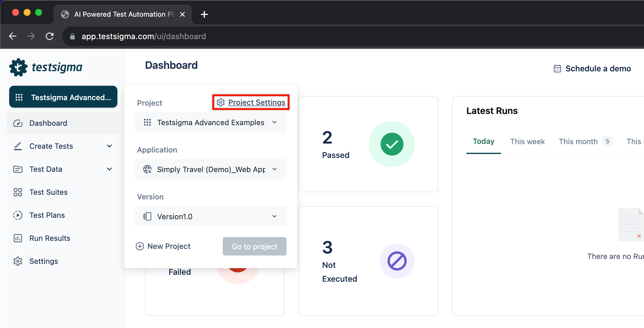
Task: Click the Test Data folder icon
Action: click(x=18, y=169)
